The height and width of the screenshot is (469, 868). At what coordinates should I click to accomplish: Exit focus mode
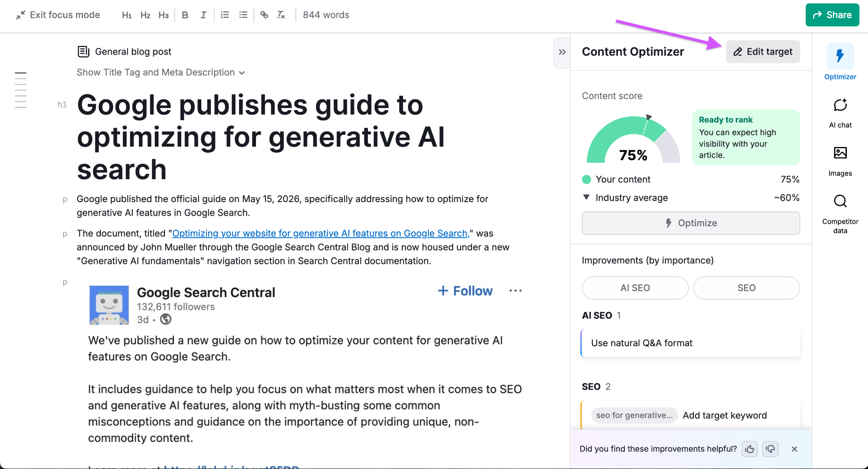tap(58, 15)
